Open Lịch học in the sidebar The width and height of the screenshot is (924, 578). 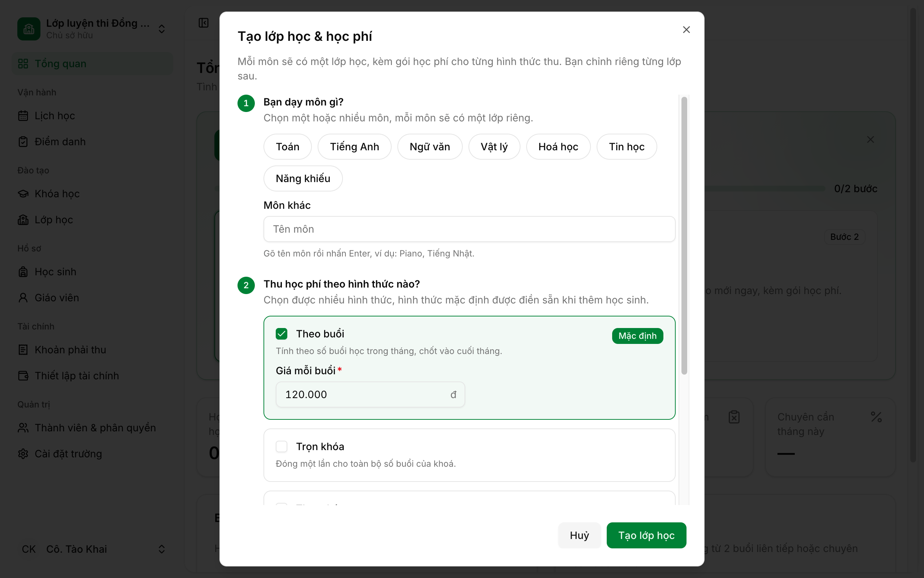pyautogui.click(x=92, y=116)
